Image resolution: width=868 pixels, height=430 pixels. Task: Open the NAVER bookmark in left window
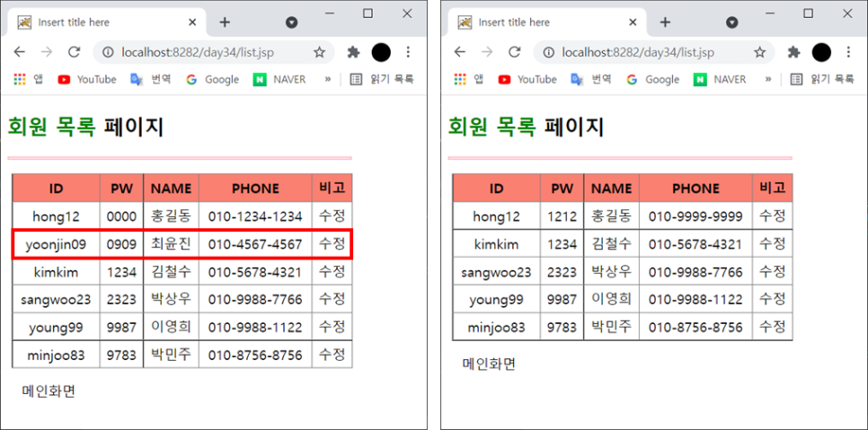click(x=279, y=79)
